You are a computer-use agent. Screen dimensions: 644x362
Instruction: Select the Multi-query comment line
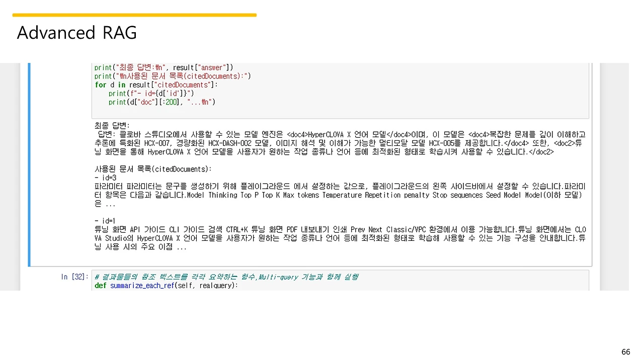coord(226,277)
